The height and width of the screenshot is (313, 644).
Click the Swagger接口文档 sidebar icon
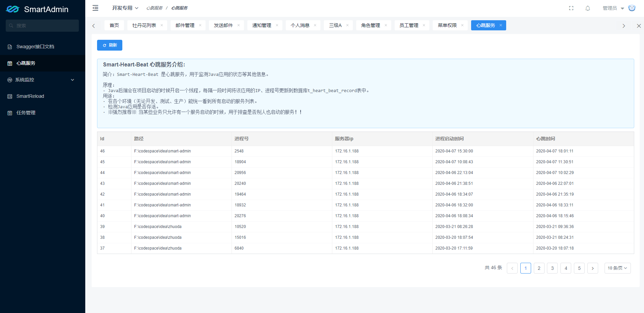pos(10,47)
